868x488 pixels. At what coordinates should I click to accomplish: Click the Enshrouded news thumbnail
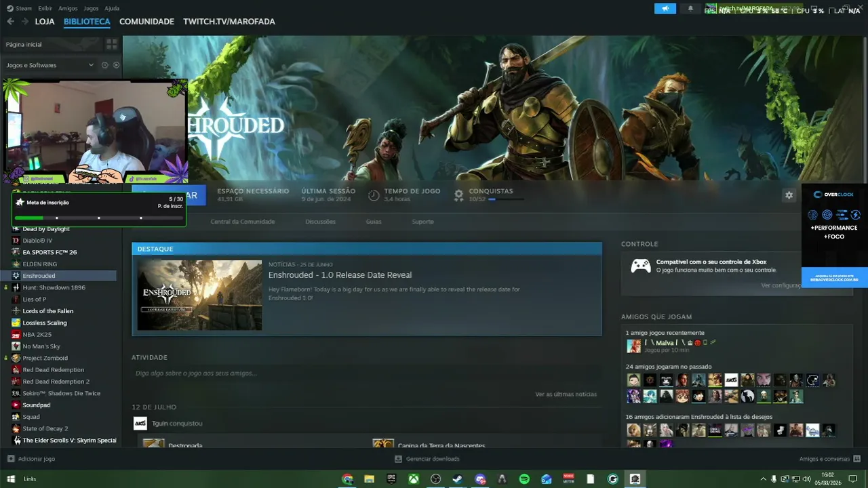click(x=199, y=296)
